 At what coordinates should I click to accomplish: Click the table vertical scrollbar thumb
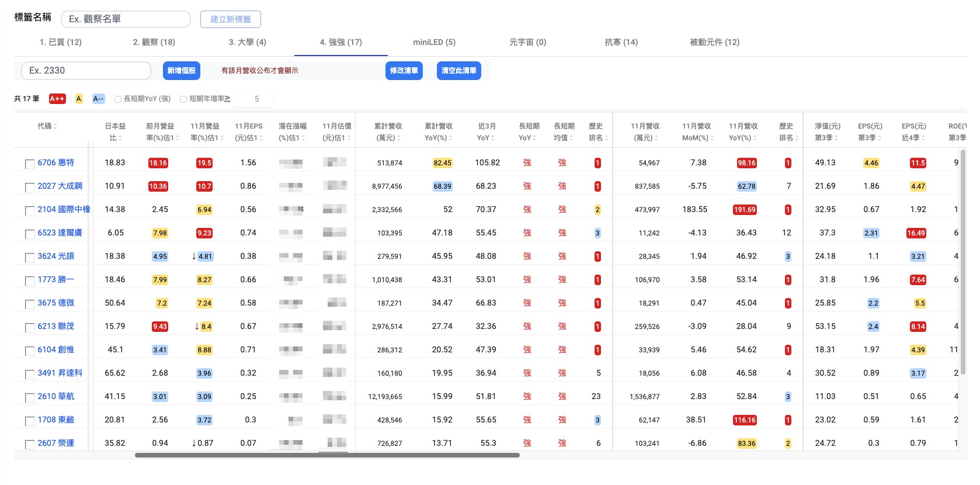click(963, 262)
